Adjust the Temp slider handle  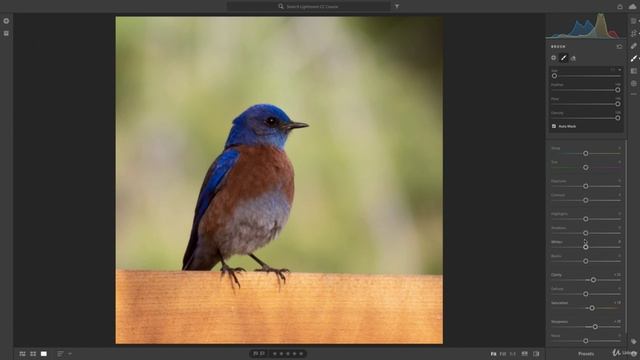coord(586,153)
